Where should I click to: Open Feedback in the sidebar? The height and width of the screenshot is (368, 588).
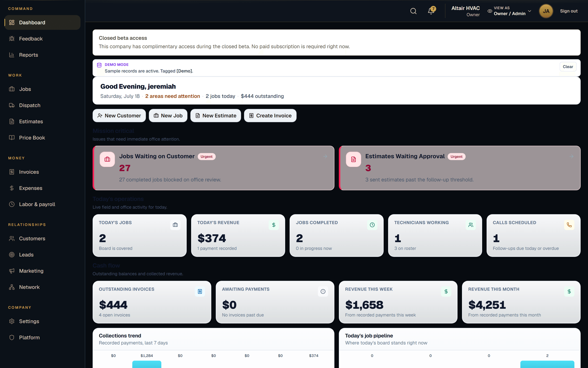[x=42, y=39]
